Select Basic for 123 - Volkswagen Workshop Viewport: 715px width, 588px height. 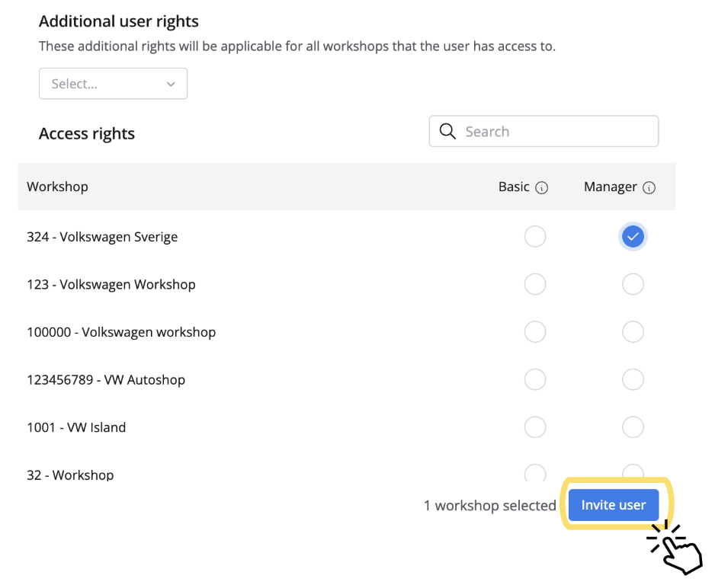(535, 285)
